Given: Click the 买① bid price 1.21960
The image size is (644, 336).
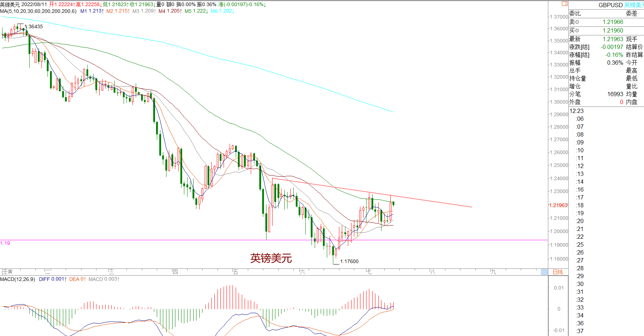Looking at the screenshot, I should tap(613, 30).
